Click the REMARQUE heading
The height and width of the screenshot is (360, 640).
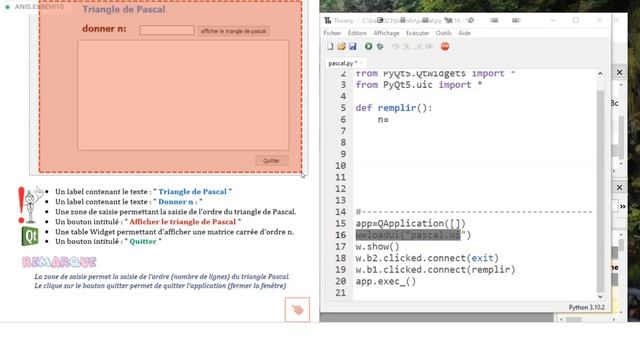point(59,262)
